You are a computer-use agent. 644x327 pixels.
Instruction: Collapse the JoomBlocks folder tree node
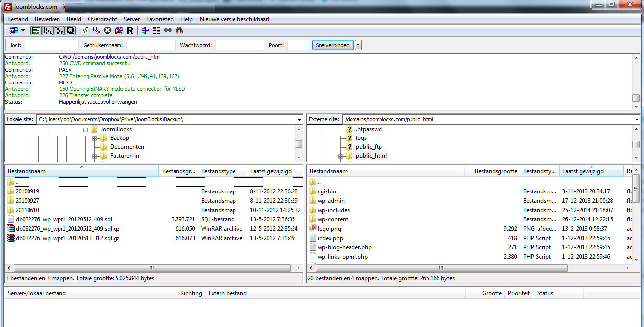click(x=86, y=130)
